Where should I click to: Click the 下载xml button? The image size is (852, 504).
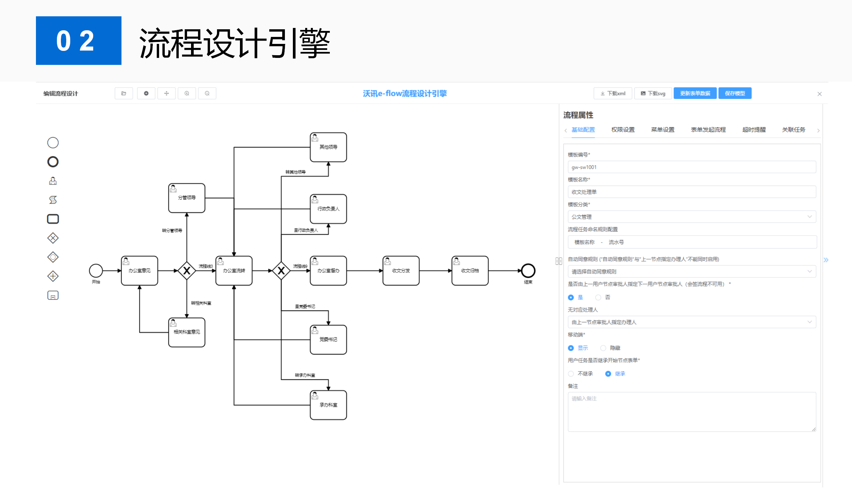point(613,93)
